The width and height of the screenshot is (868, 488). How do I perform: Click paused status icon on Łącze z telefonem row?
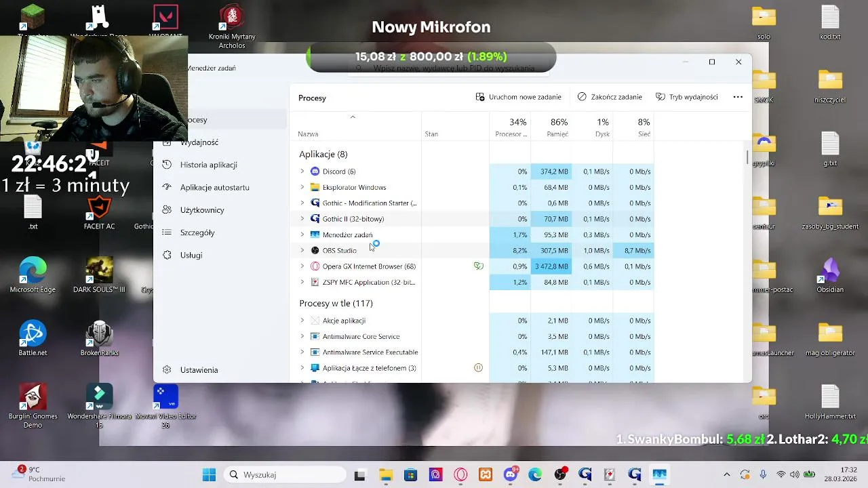click(x=478, y=368)
